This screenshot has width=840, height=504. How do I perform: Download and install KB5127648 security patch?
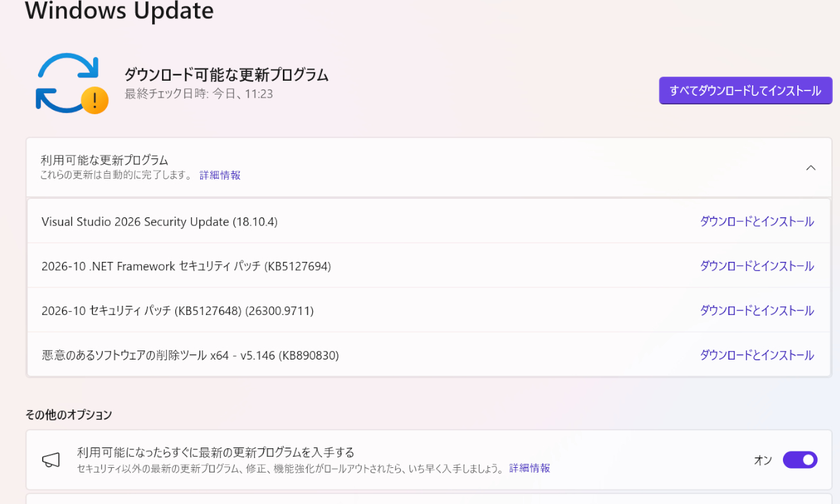757,311
